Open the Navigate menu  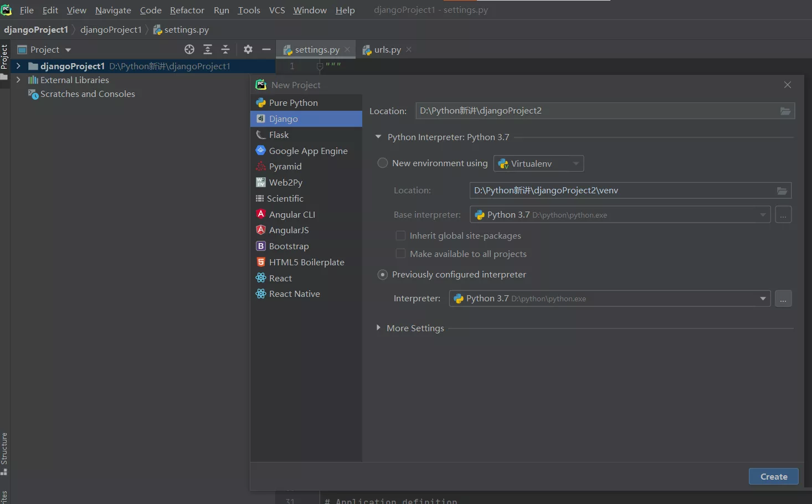point(113,10)
